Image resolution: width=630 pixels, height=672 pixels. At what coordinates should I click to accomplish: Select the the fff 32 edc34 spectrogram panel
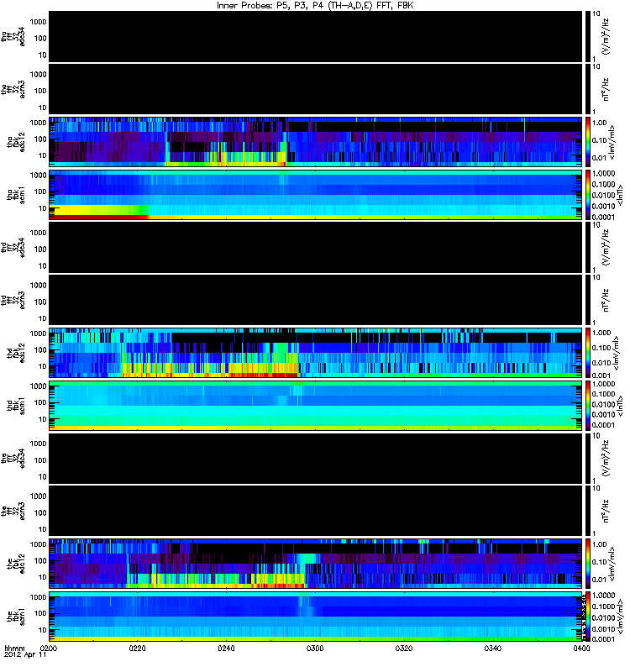(316, 459)
